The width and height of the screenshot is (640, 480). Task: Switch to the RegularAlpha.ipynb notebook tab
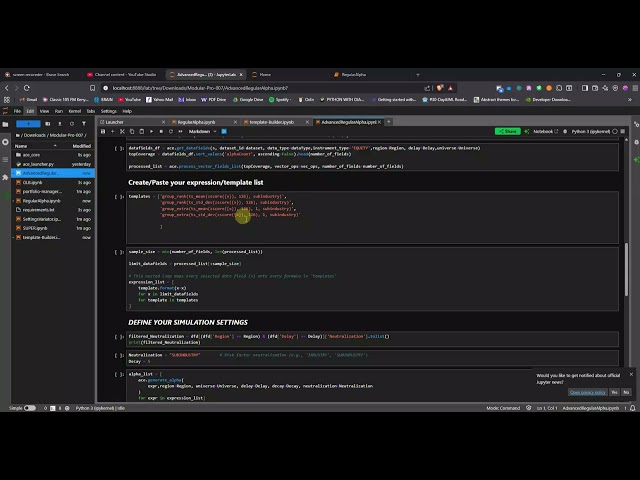203,122
